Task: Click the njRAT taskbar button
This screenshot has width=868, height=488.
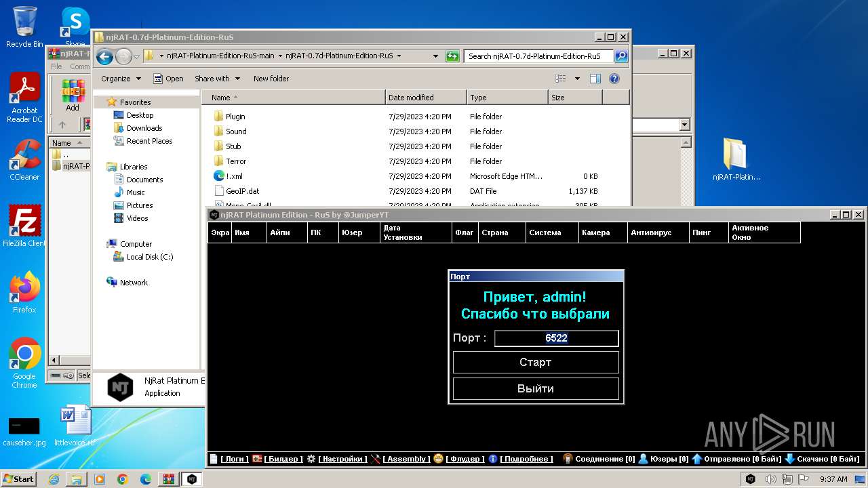Action: click(x=192, y=479)
